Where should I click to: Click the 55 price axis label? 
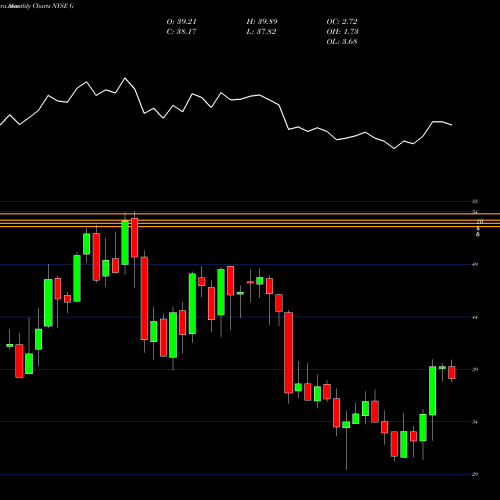[x=475, y=201]
